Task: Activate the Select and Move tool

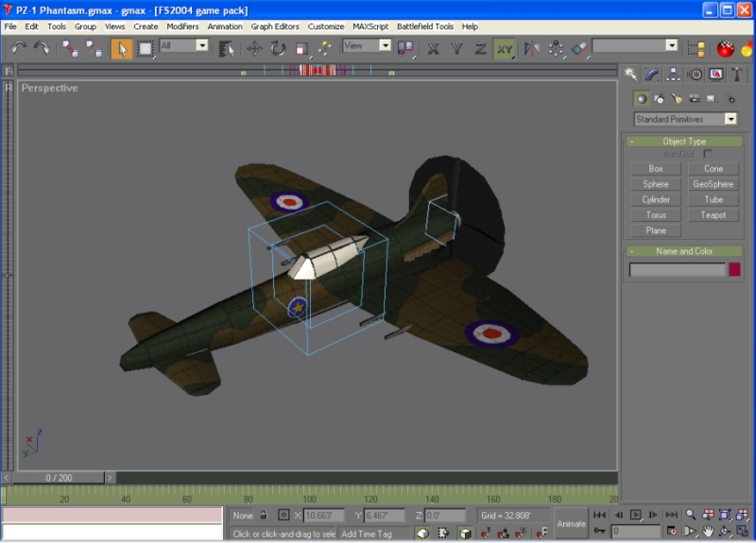Action: click(255, 47)
